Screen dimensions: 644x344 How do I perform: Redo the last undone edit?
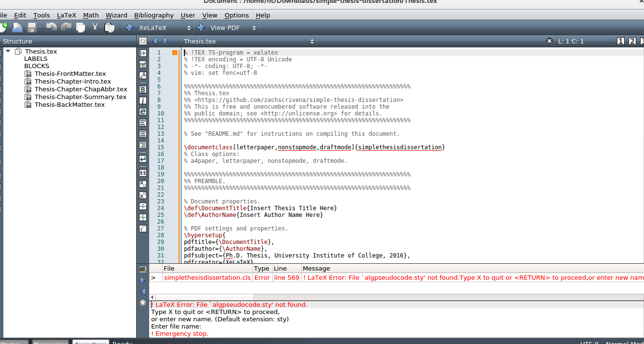tap(66, 28)
